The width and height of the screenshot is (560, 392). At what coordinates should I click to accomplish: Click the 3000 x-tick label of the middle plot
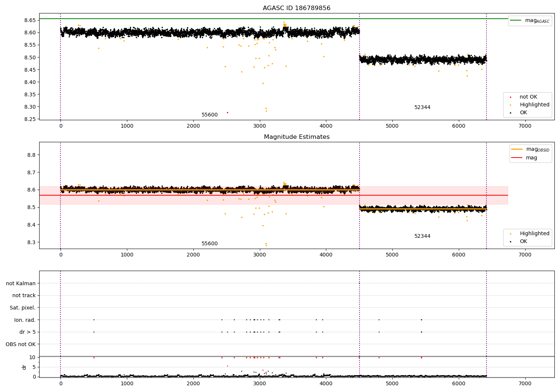tap(259, 255)
